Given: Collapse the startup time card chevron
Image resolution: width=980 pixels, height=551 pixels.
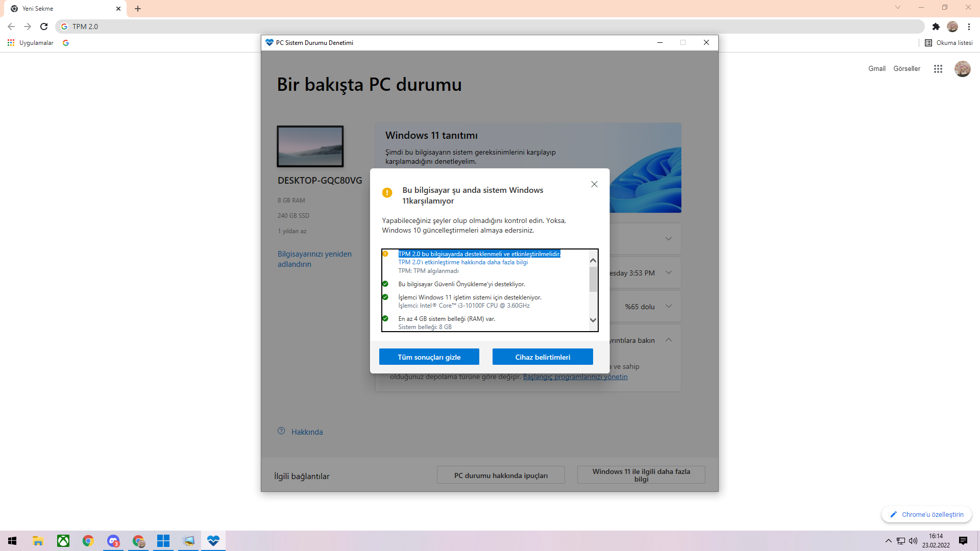Looking at the screenshot, I should (x=669, y=340).
